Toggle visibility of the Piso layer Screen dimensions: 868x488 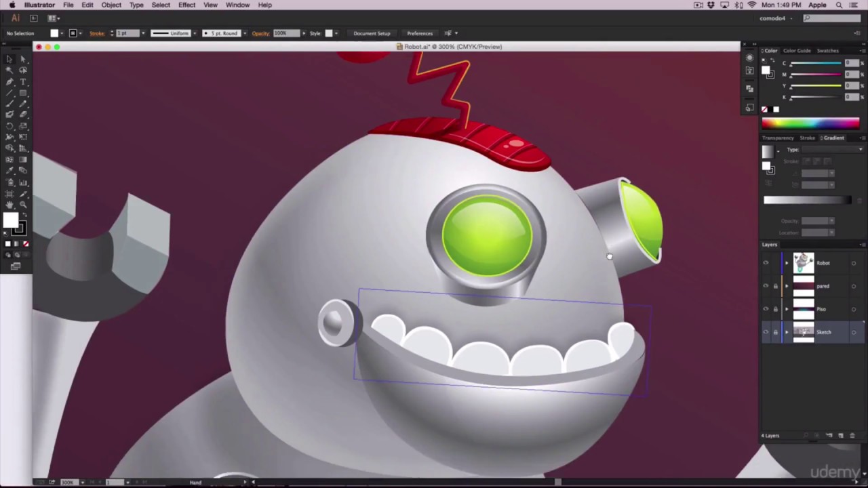pos(766,309)
